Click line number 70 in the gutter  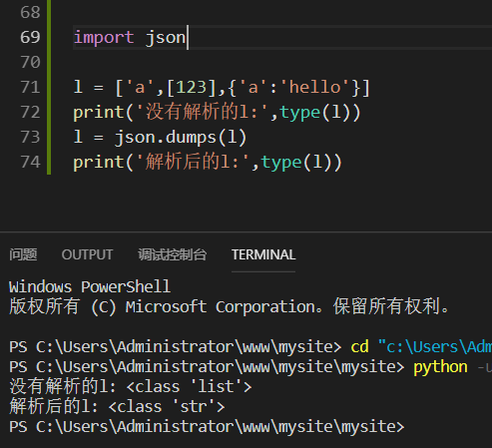(30, 62)
